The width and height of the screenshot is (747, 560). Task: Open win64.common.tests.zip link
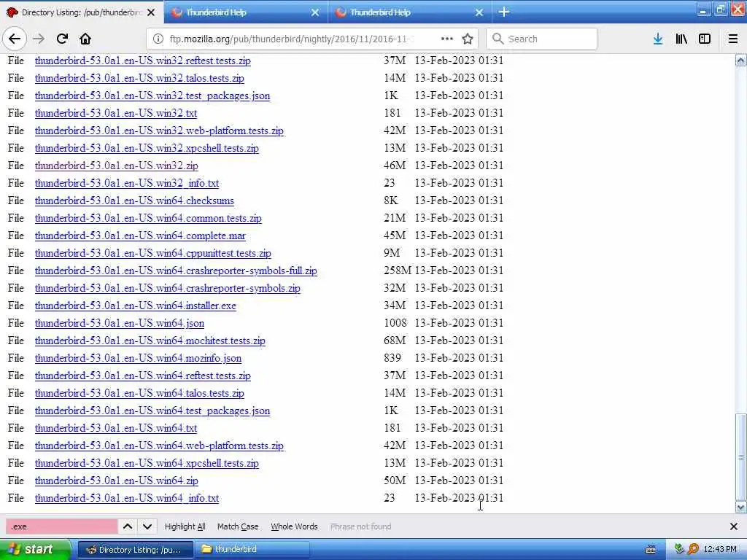point(148,218)
